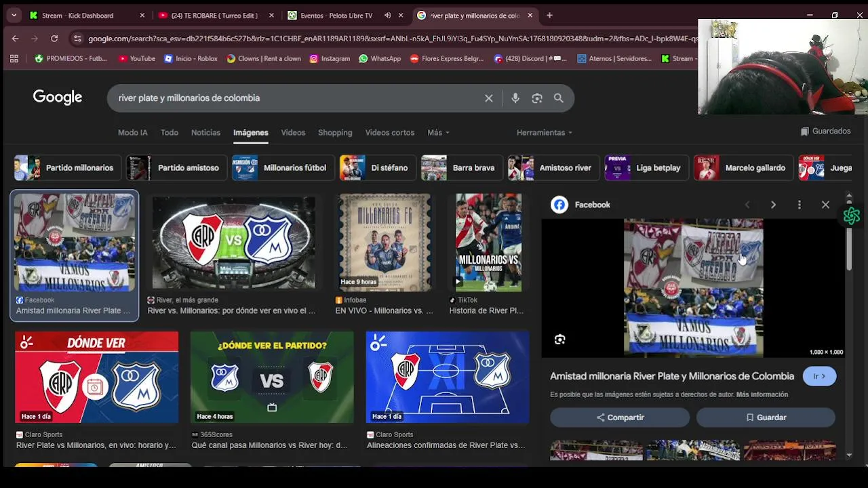Click the Compartir share button

(x=620, y=418)
